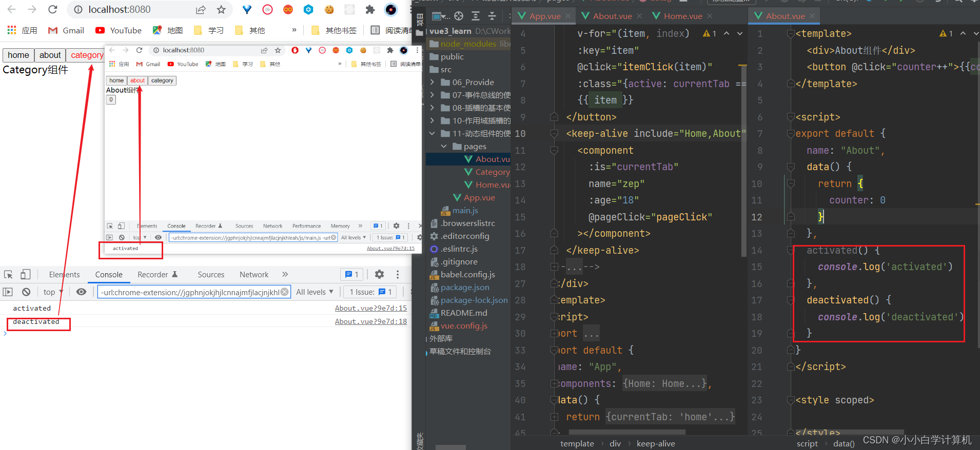Toggle live expression eye icon
Viewport: 980px width, 450px height.
pos(81,292)
